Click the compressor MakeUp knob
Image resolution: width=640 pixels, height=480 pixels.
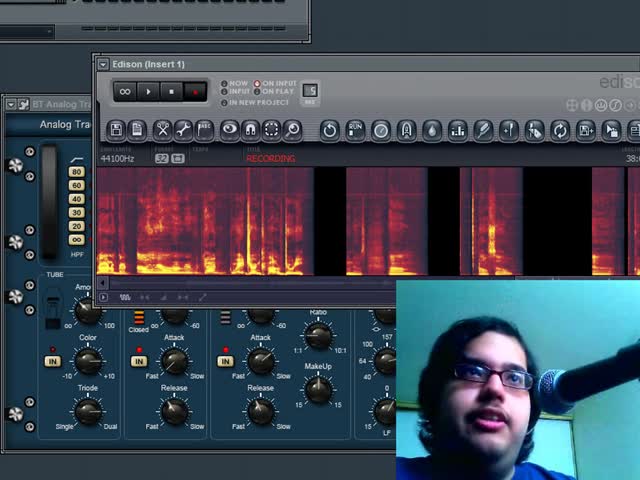[318, 390]
